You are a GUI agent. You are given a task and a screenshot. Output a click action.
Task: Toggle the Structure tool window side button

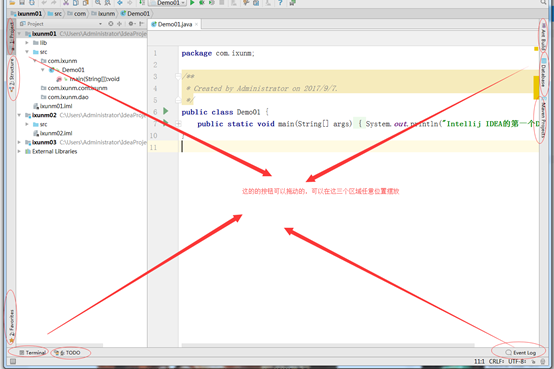[x=12, y=76]
